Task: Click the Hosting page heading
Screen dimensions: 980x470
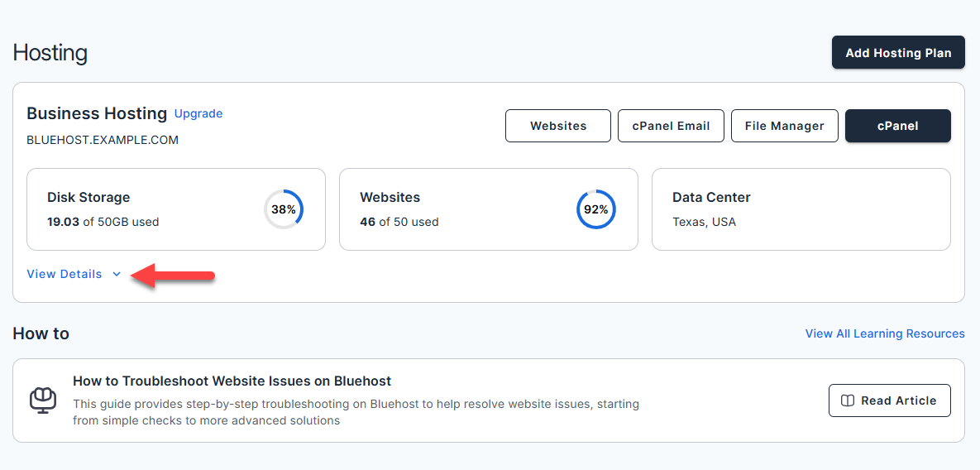Action: 50,53
